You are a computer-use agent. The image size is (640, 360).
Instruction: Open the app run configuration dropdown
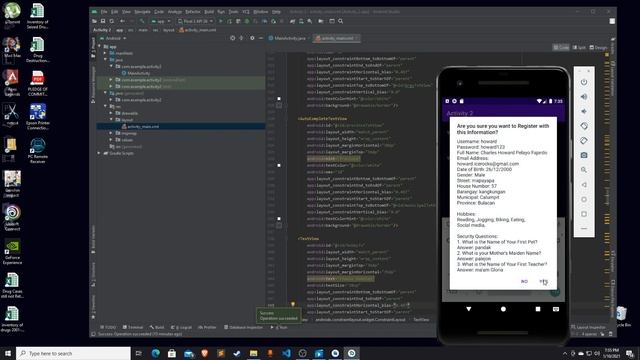click(161, 21)
